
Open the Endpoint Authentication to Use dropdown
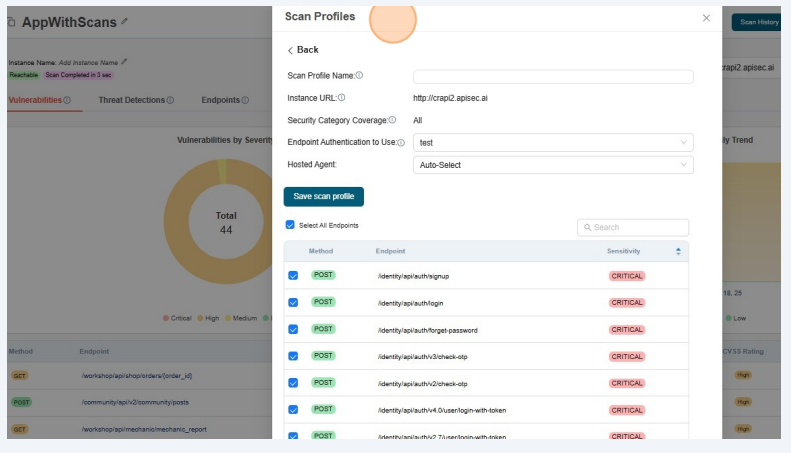[553, 143]
